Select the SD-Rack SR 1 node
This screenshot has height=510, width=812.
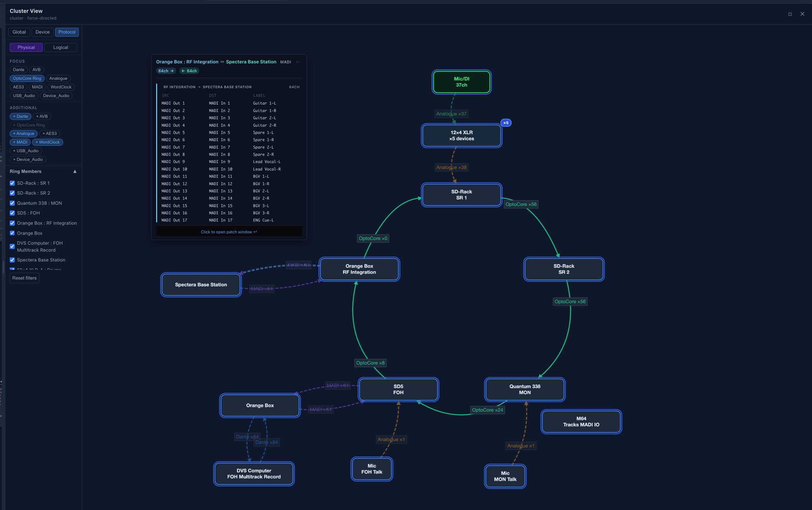(x=462, y=195)
